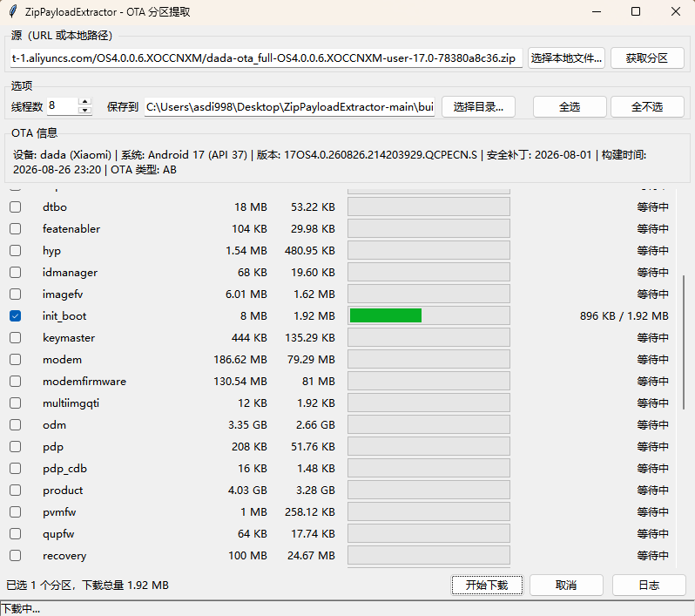Click the odm row progress bar
Screen dimensions: 695x616
pos(428,425)
